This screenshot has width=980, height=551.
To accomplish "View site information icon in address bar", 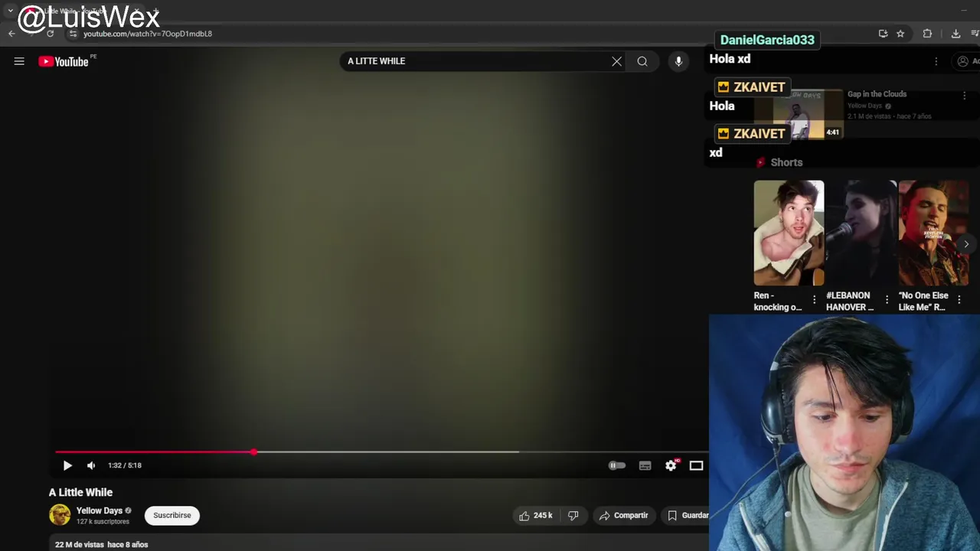I will (x=73, y=34).
